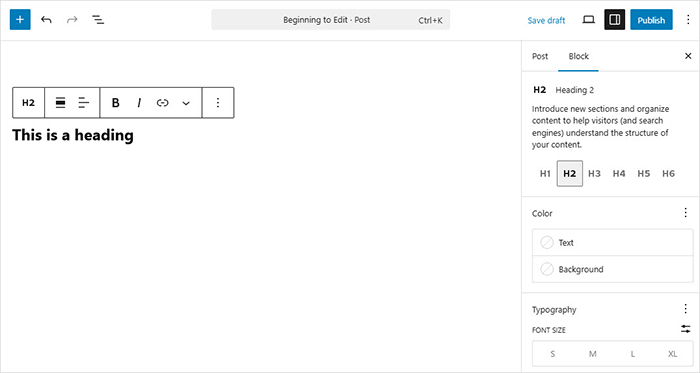700x373 pixels.
Task: Switch to the Block tab
Action: (x=579, y=56)
